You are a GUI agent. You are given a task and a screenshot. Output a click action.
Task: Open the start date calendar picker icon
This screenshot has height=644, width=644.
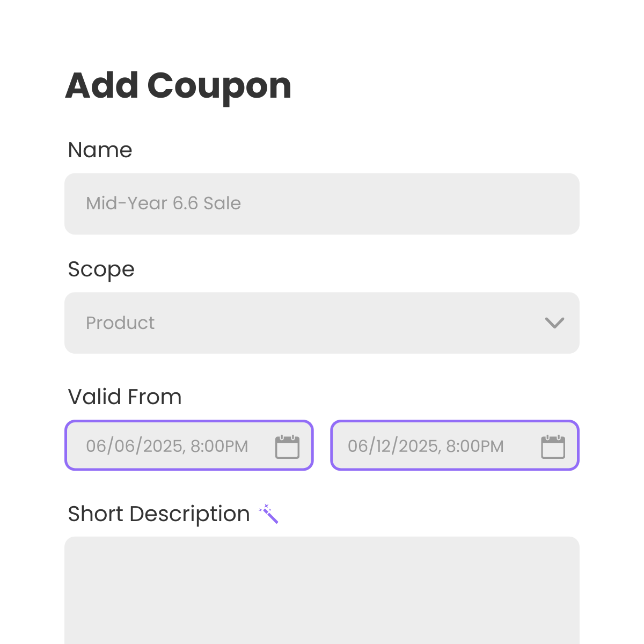click(x=287, y=447)
